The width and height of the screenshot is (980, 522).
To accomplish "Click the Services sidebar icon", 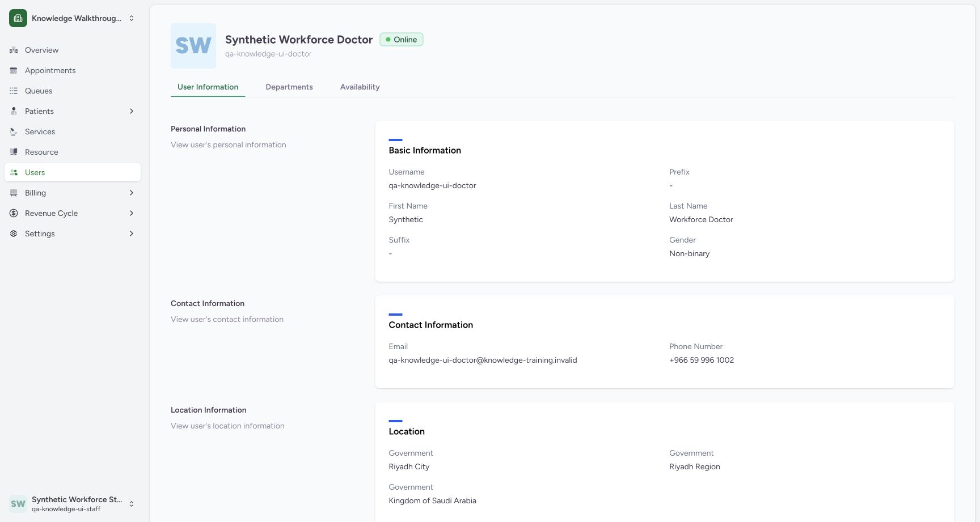I will [14, 131].
